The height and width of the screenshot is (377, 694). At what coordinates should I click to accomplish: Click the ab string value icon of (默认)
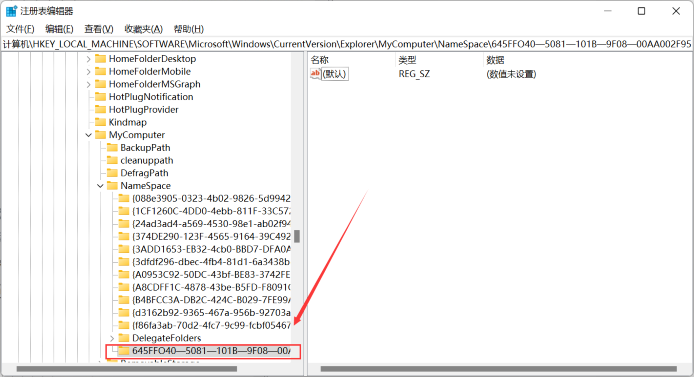click(315, 74)
